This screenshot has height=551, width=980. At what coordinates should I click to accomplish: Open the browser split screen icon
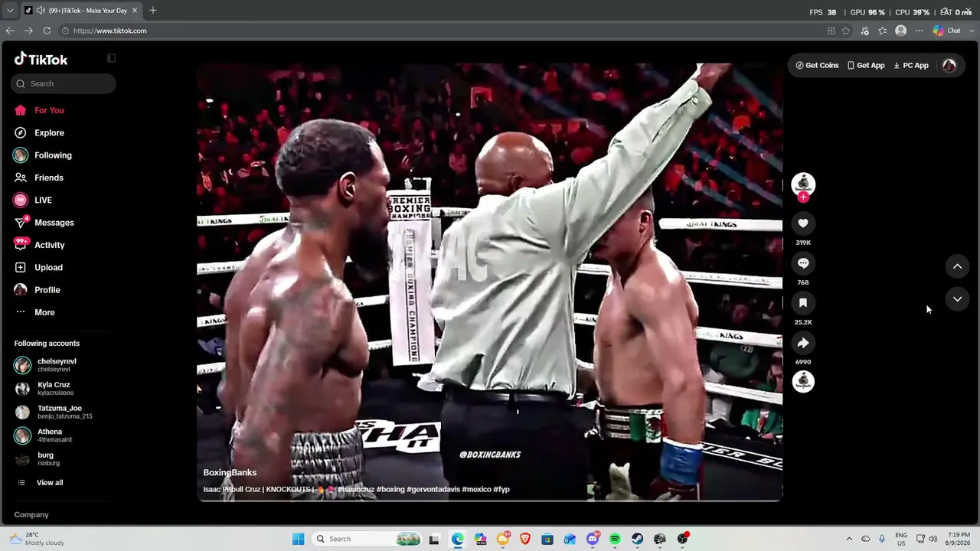tap(831, 31)
